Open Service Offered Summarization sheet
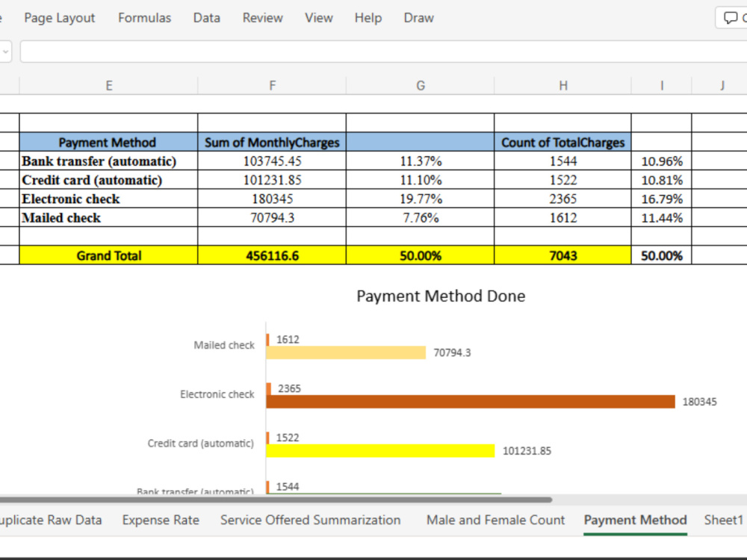 [x=310, y=520]
